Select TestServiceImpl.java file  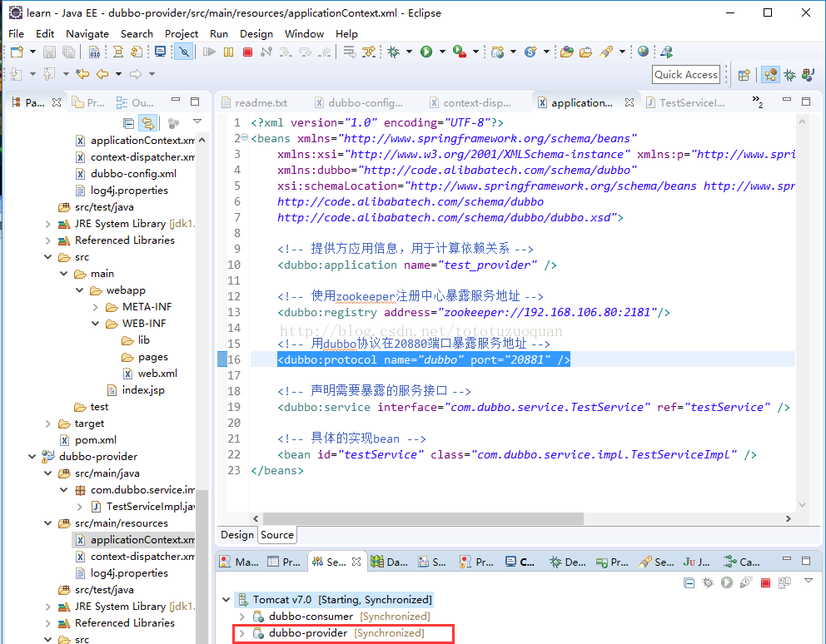pos(142,507)
